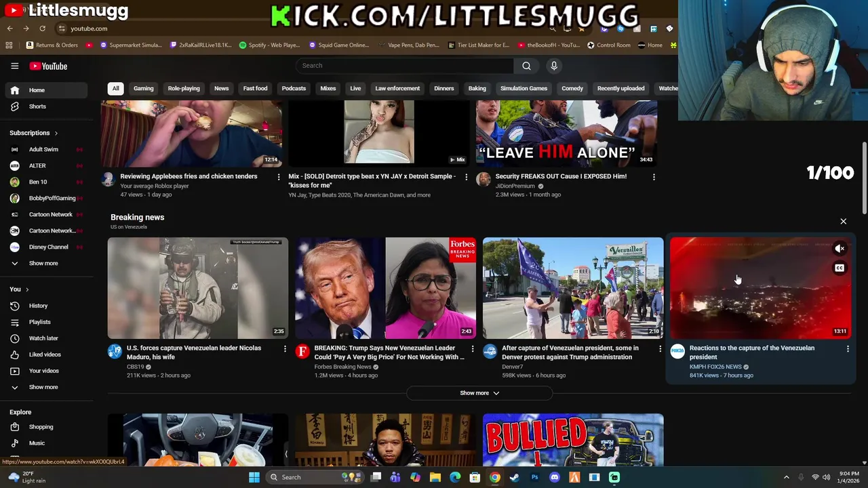Open options menu for Security FREAKS OUT video
The image size is (868, 488).
click(654, 177)
